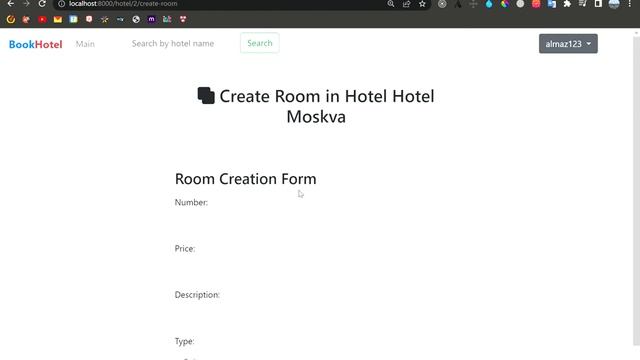Click the browser forward arrow
The image size is (640, 360).
(27, 4)
